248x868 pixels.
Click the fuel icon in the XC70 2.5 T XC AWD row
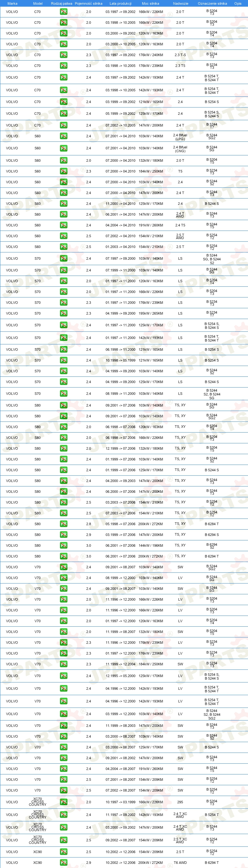[x=63, y=840]
